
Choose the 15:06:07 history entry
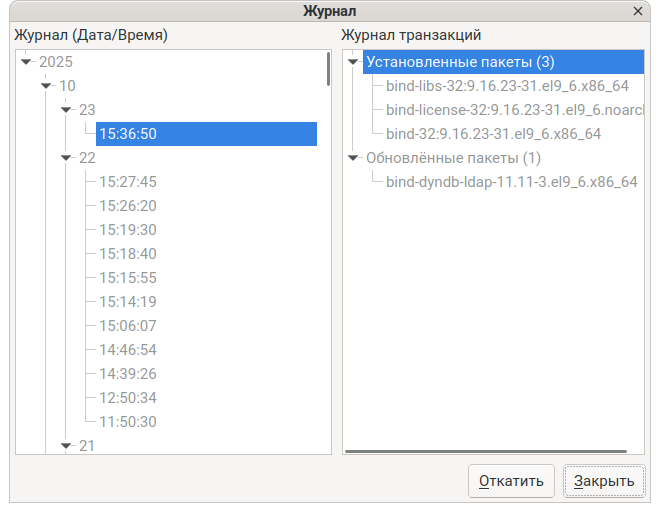pos(128,326)
